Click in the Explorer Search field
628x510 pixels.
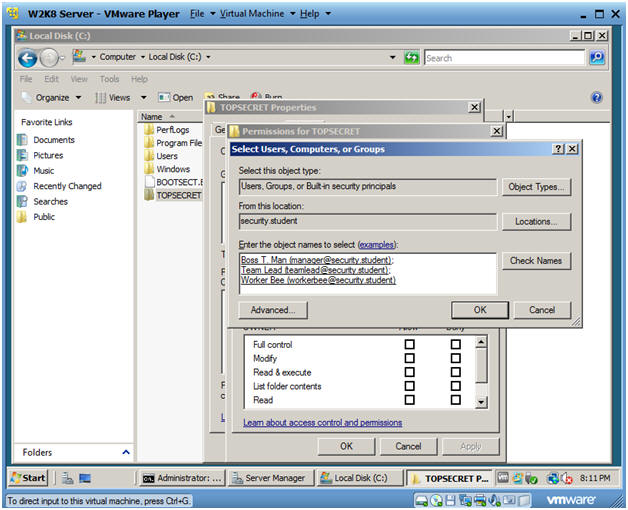tap(505, 58)
